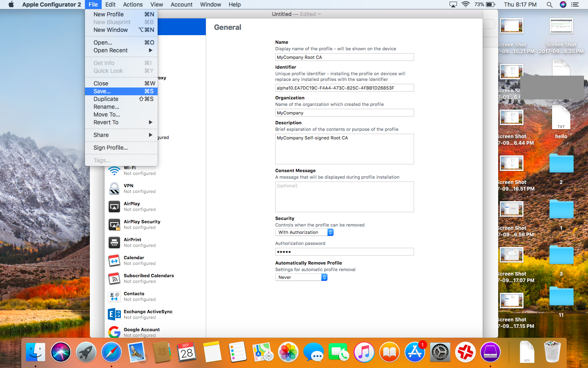
Task: Open System Preferences gear in Dock
Action: pos(440,352)
